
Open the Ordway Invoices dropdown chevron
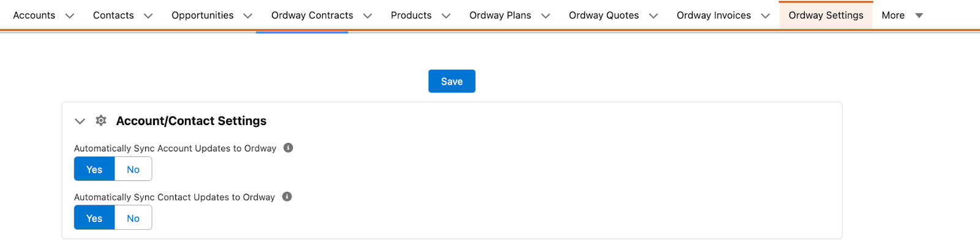coord(766,16)
